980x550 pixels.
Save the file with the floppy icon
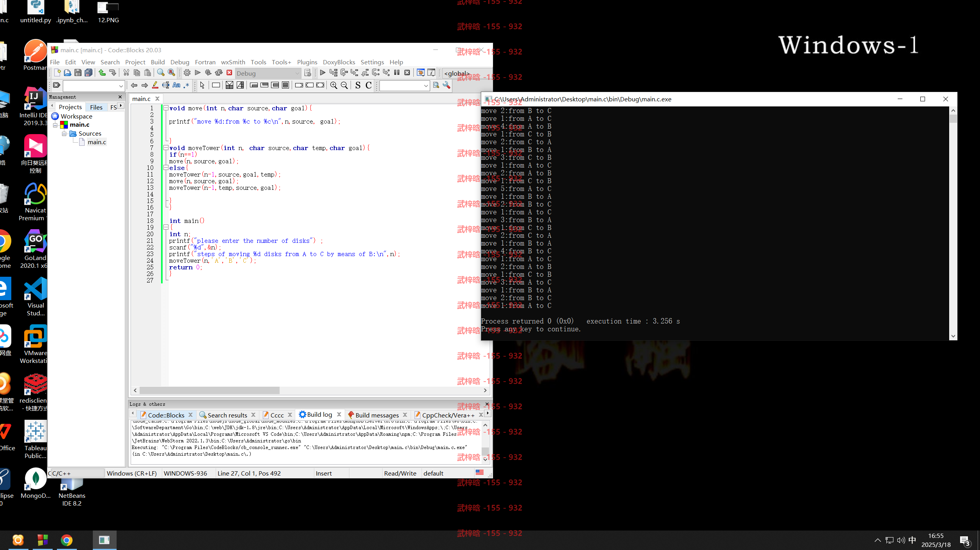[78, 73]
